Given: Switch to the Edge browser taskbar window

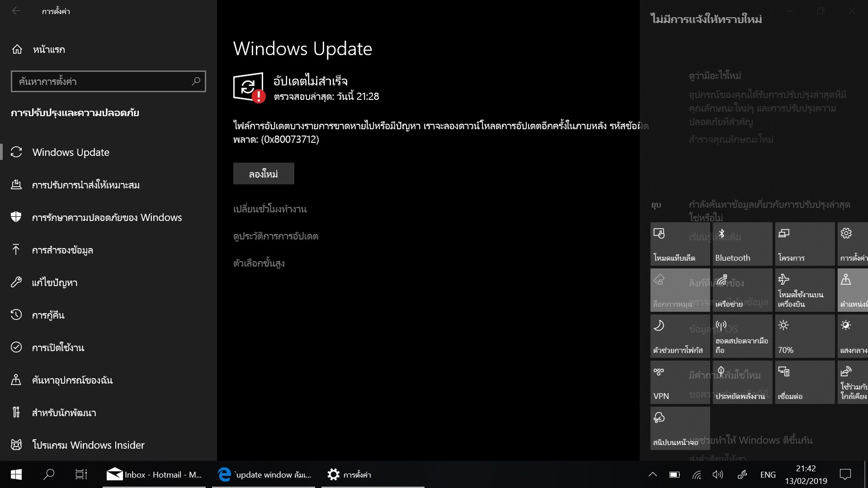Looking at the screenshot, I should 264,474.
